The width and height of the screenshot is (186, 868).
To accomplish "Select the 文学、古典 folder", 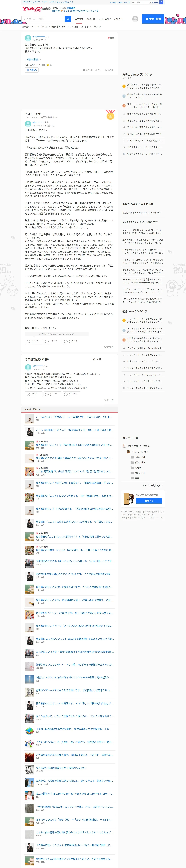I will [140, 457].
